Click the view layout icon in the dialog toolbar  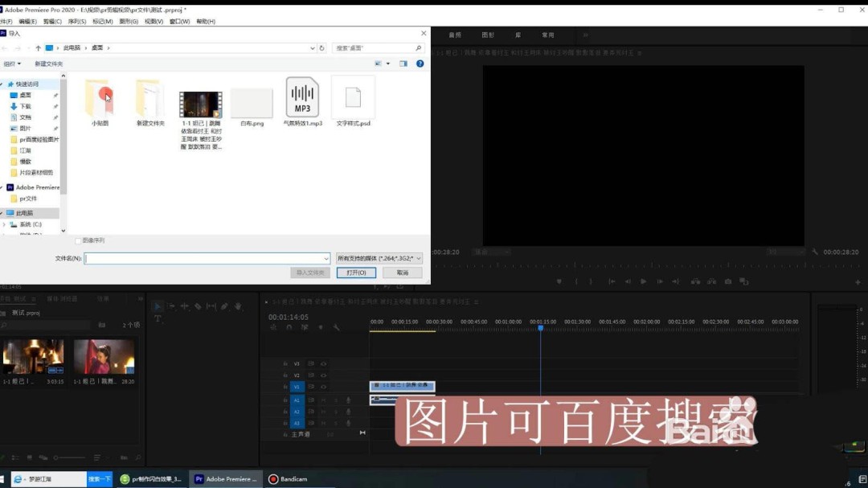click(x=378, y=64)
